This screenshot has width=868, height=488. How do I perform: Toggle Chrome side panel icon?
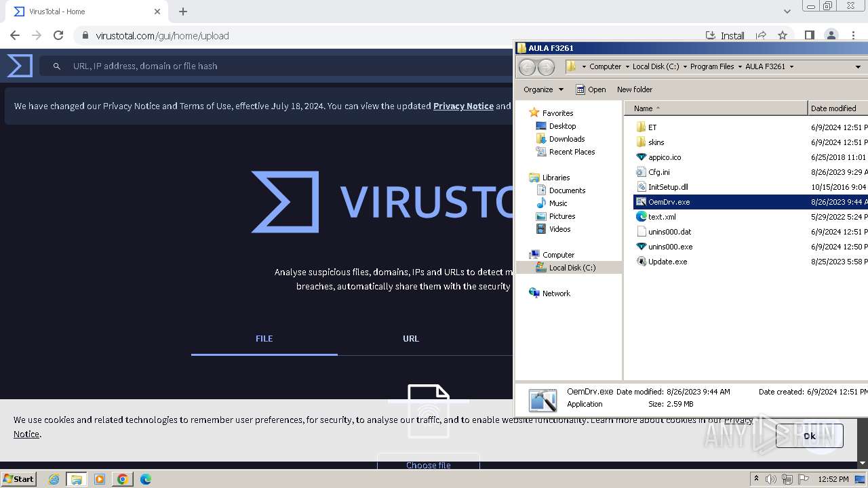[809, 35]
